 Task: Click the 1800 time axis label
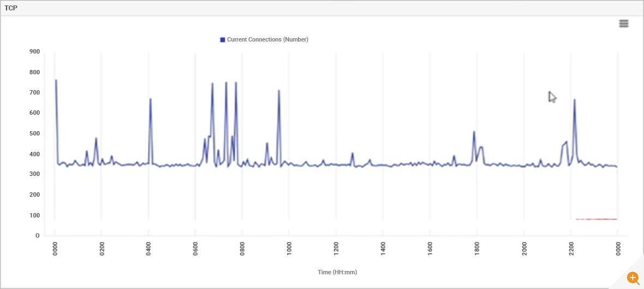point(477,249)
